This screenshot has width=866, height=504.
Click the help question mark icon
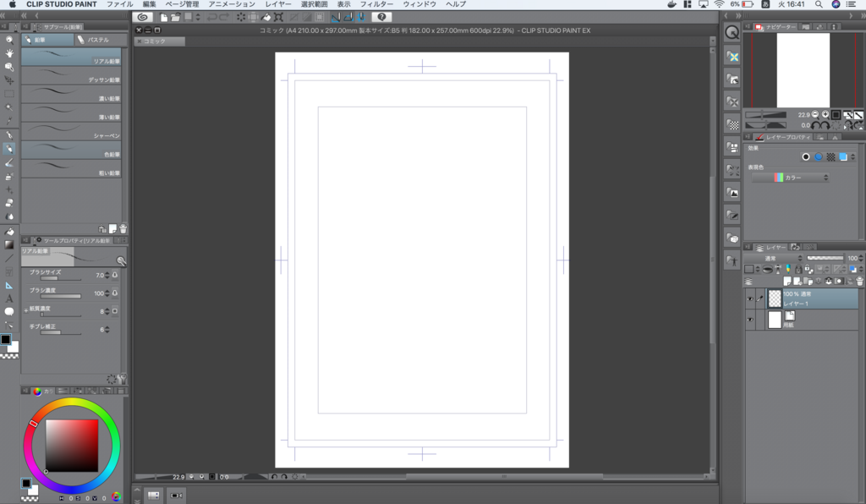click(381, 17)
